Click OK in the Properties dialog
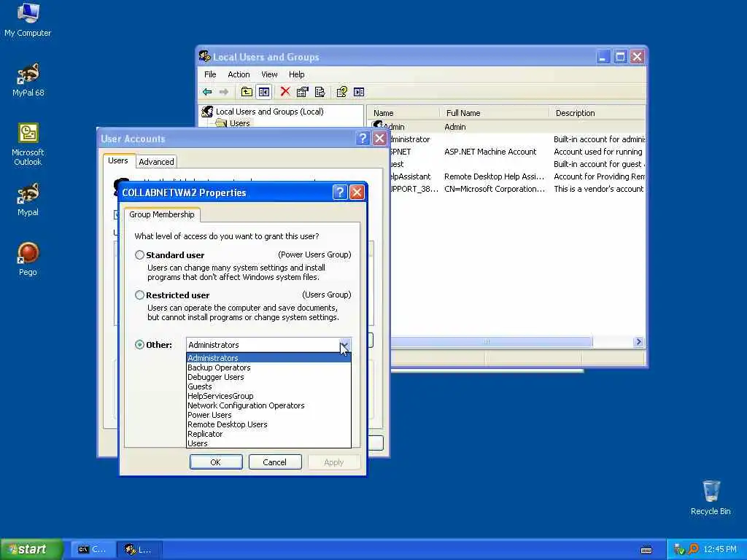The height and width of the screenshot is (560, 747). (216, 462)
